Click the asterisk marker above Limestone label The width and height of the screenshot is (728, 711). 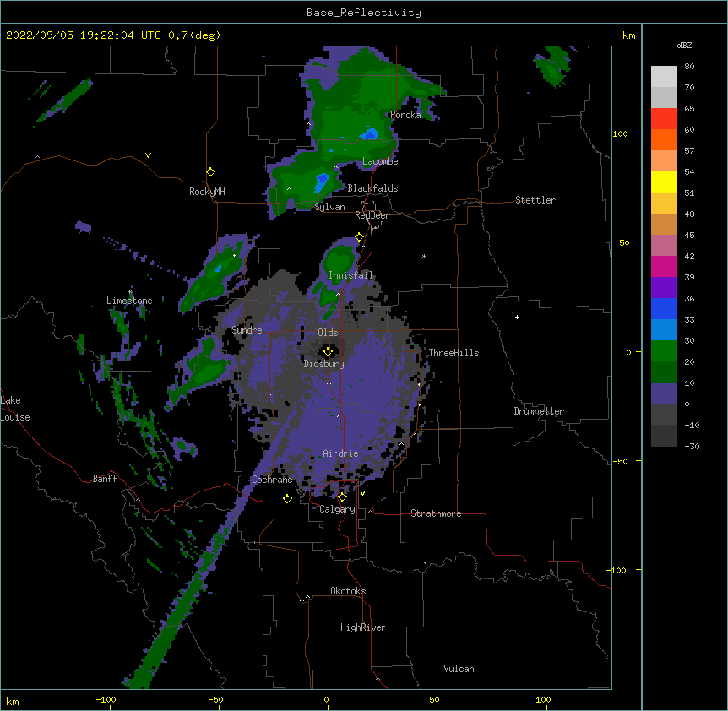click(129, 292)
